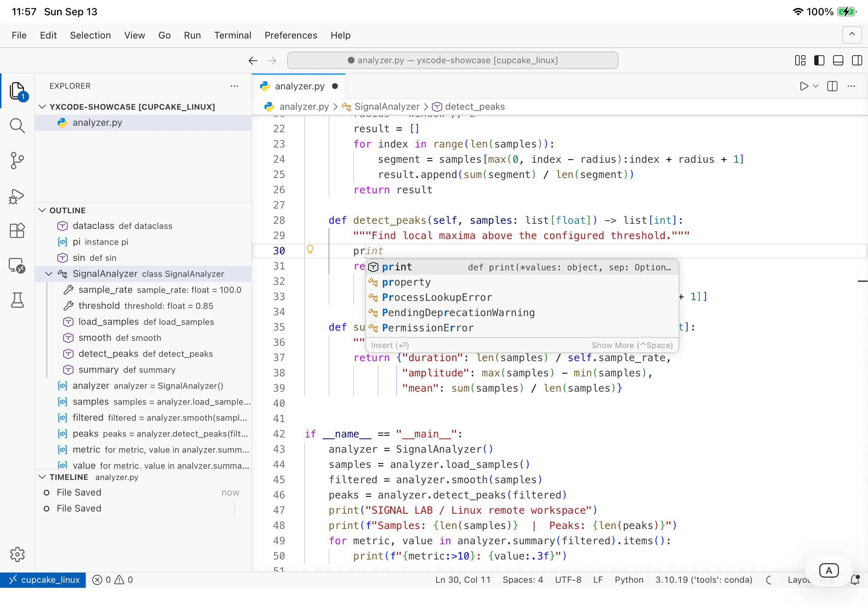The height and width of the screenshot is (606, 868).
Task: Run the Python file
Action: pos(804,86)
